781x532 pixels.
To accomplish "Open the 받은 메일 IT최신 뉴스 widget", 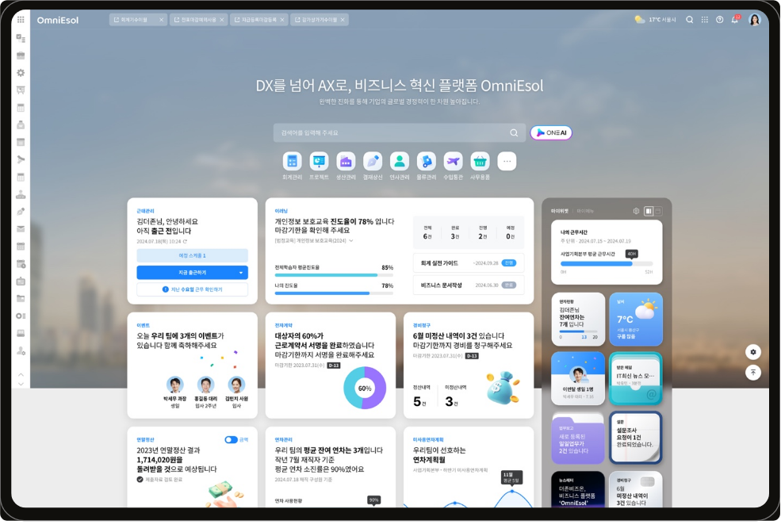I will (x=636, y=378).
